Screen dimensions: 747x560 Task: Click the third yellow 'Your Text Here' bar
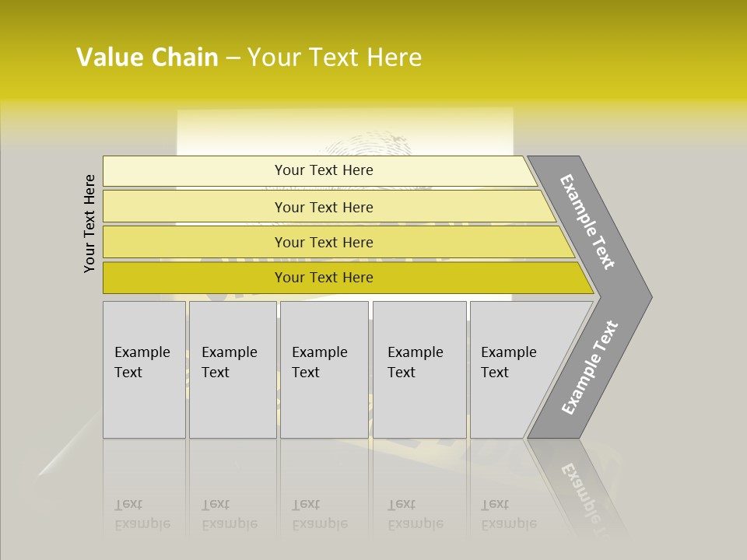point(324,242)
